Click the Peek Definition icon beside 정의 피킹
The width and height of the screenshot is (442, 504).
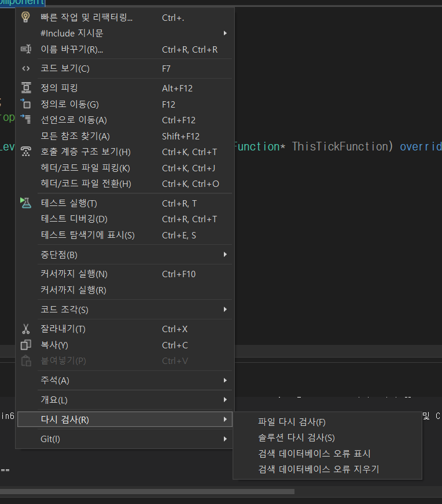(x=26, y=88)
